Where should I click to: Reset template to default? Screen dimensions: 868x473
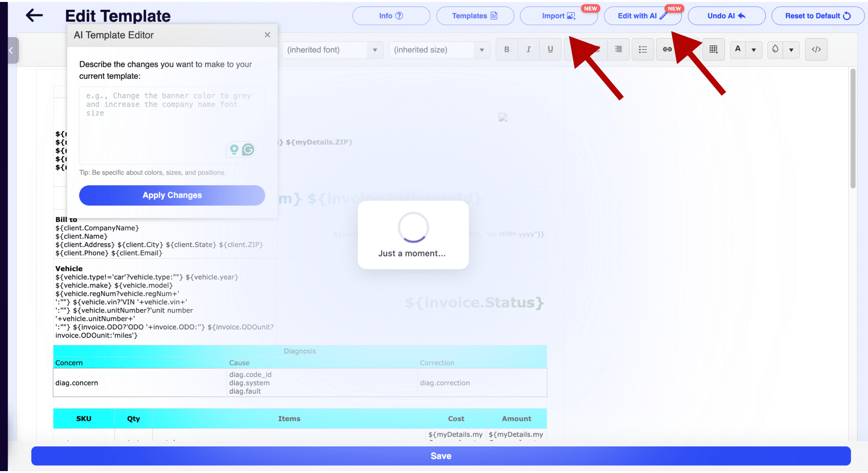pyautogui.click(x=818, y=15)
